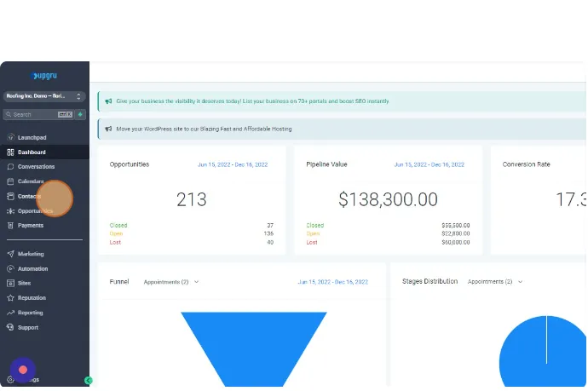
Task: Click the Settings gear icon
Action: (x=10, y=380)
